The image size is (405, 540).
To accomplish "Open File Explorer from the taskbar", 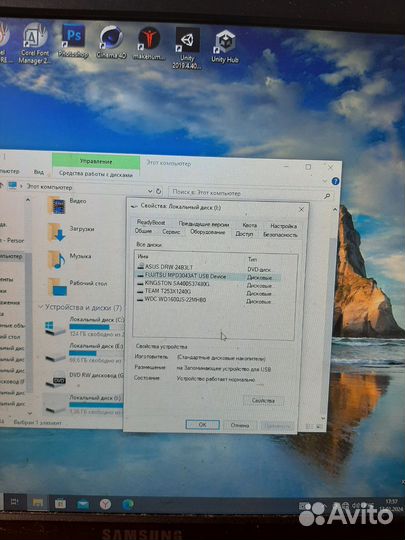I will point(38,503).
